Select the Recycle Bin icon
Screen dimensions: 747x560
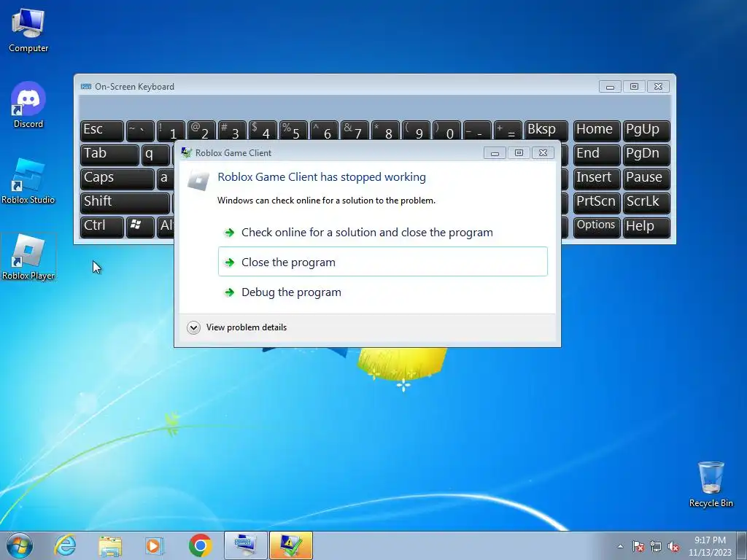click(x=711, y=484)
